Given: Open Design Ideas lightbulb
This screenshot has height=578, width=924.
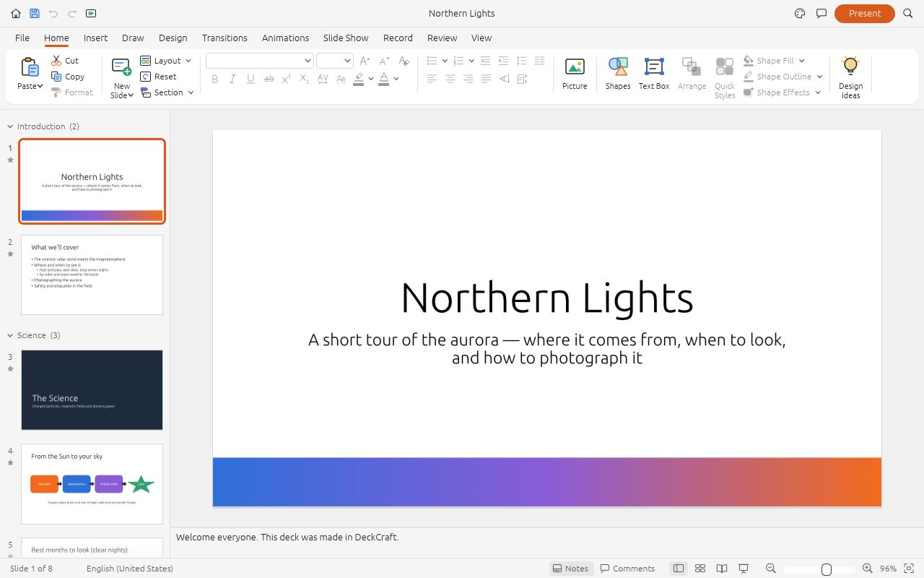Looking at the screenshot, I should click(850, 77).
